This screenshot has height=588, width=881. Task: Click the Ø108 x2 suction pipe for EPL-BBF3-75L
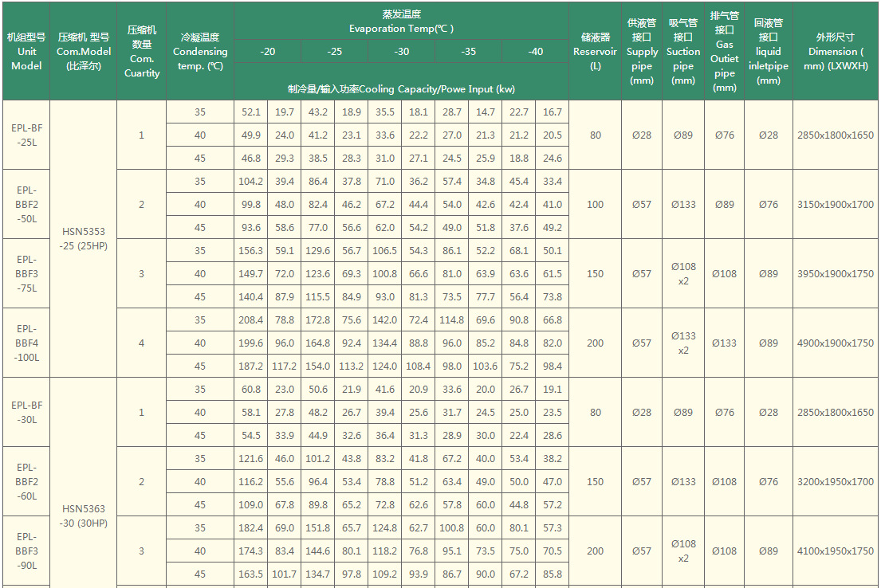tap(683, 273)
